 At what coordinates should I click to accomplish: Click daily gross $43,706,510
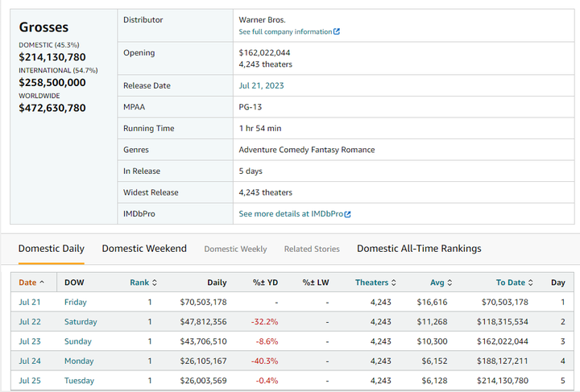(203, 341)
